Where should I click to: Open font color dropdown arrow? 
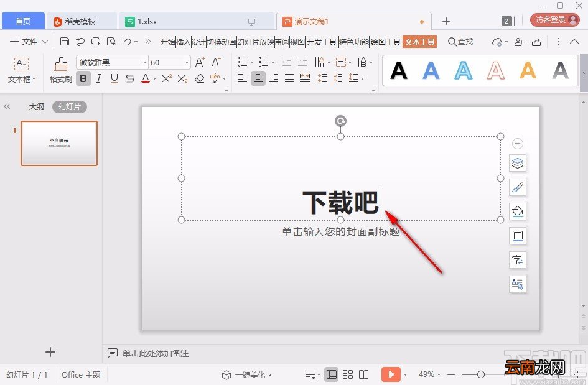tap(154, 79)
